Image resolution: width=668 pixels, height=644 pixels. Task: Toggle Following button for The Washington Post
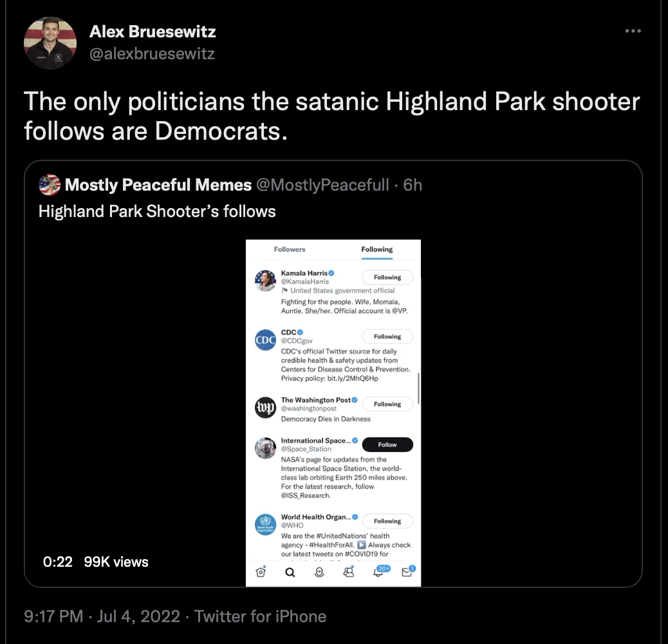(x=387, y=404)
